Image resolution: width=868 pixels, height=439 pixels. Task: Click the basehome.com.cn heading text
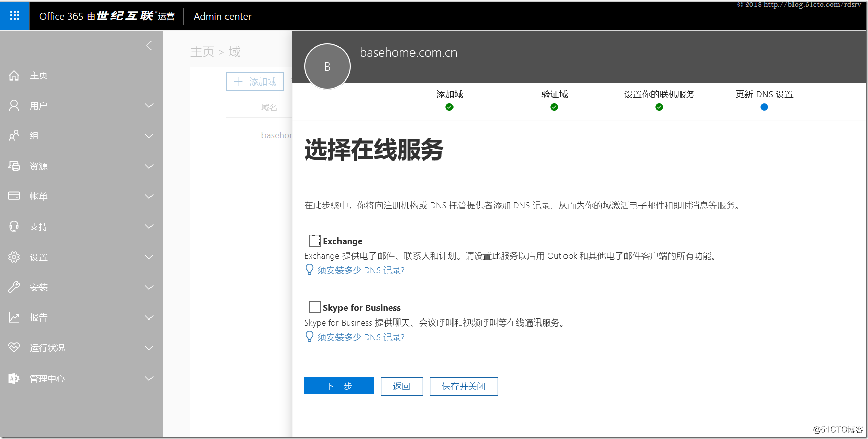tap(408, 53)
